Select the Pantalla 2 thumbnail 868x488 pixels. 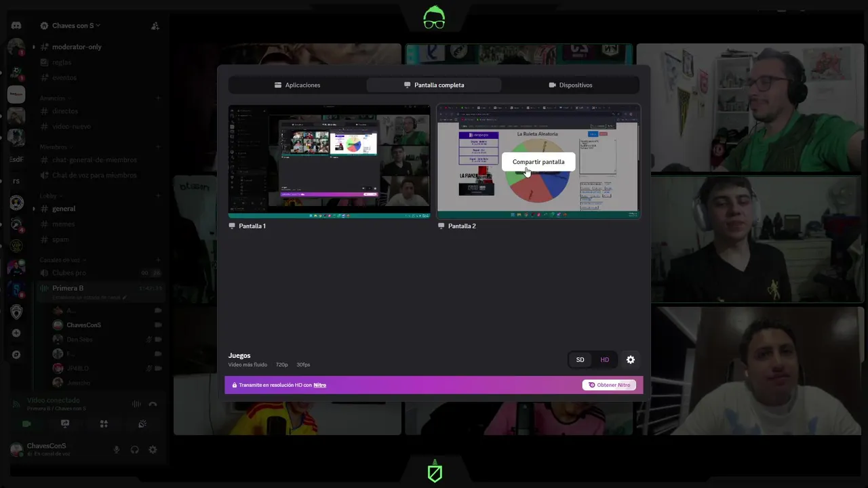[x=538, y=161]
